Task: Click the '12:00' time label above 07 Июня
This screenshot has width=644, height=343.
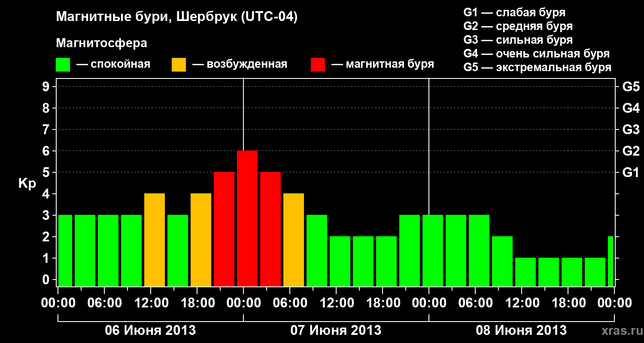Action: (336, 303)
